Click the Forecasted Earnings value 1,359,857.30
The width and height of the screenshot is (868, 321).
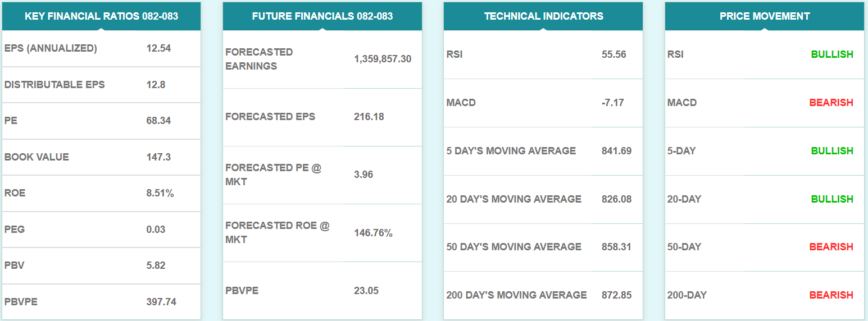pyautogui.click(x=383, y=59)
